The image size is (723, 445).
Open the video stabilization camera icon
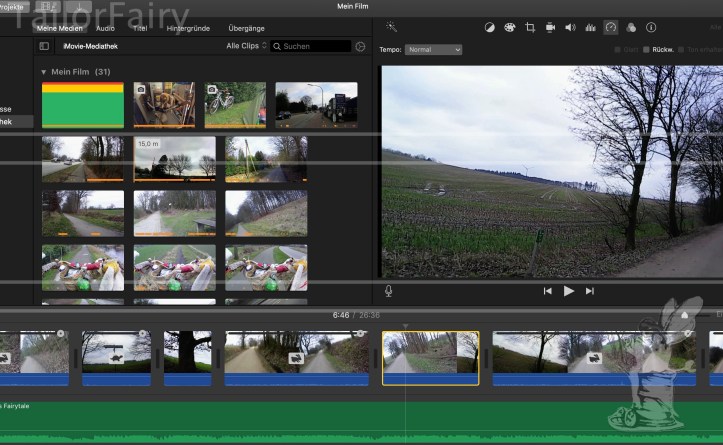[x=550, y=27]
